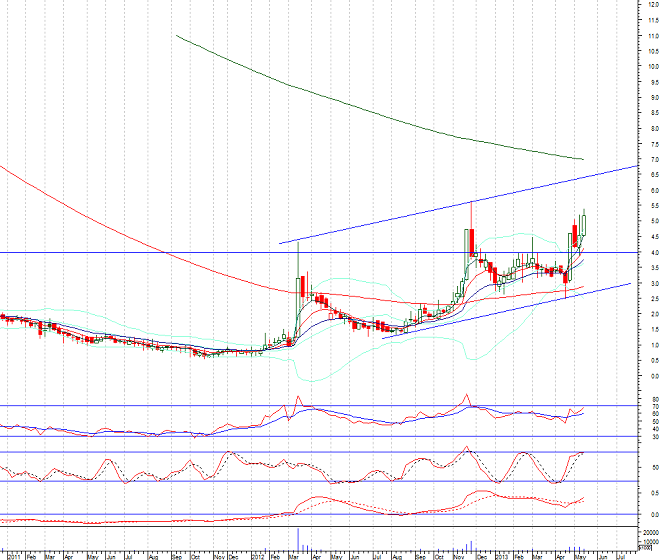Click the November 2012 candle wick peak
Viewport: 660px width, 560px height.
point(471,202)
